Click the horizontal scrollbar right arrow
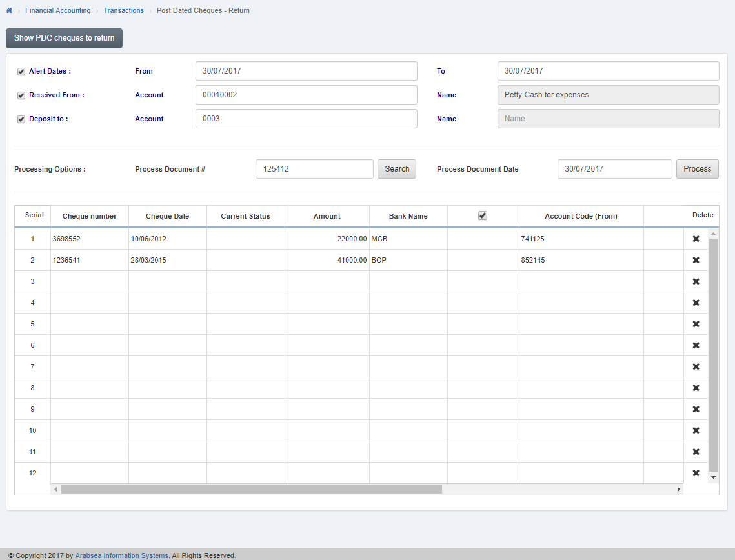 click(x=678, y=489)
